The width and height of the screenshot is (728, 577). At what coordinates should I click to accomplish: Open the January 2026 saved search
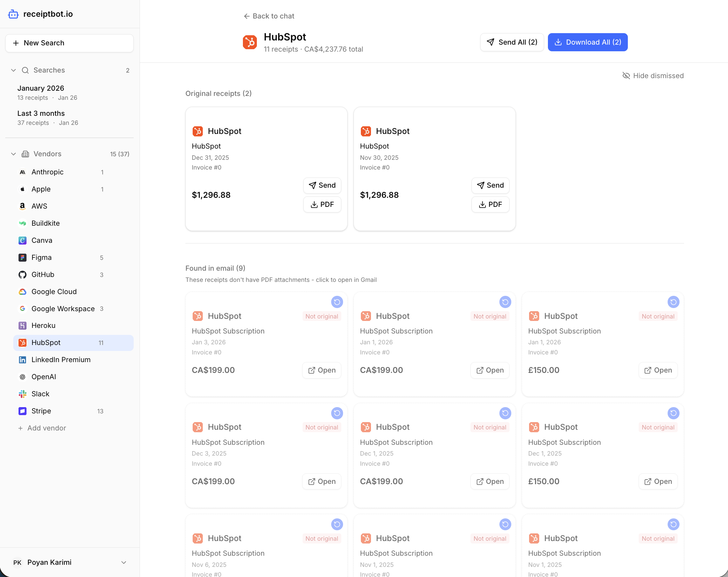click(40, 88)
